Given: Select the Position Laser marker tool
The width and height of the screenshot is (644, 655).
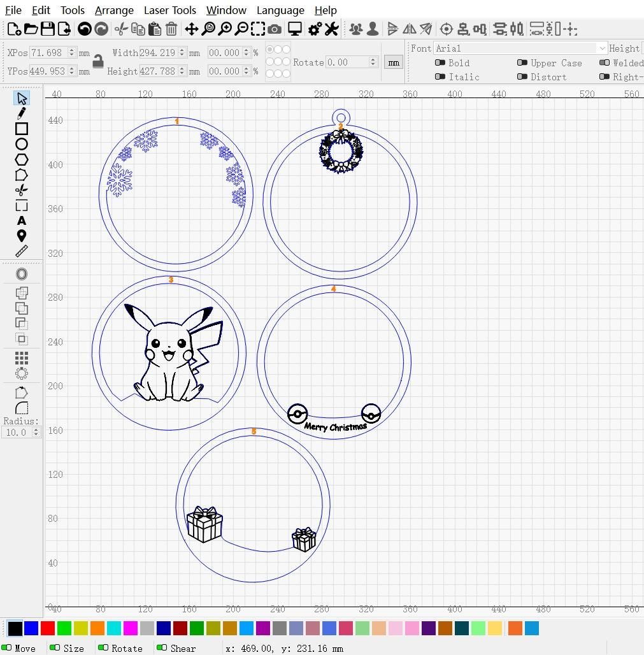Looking at the screenshot, I should (22, 236).
